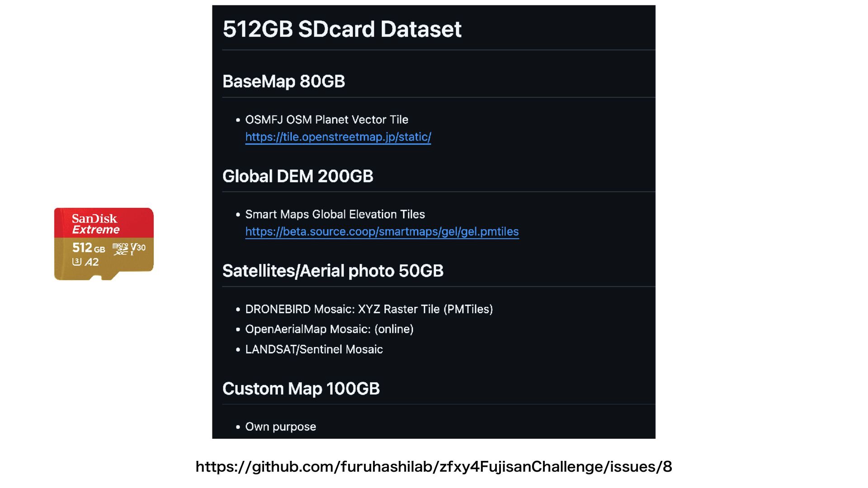Click the OSMFJ OSM Planet Vector Tile item
Image resolution: width=868 pixels, height=488 pixels.
(x=326, y=120)
